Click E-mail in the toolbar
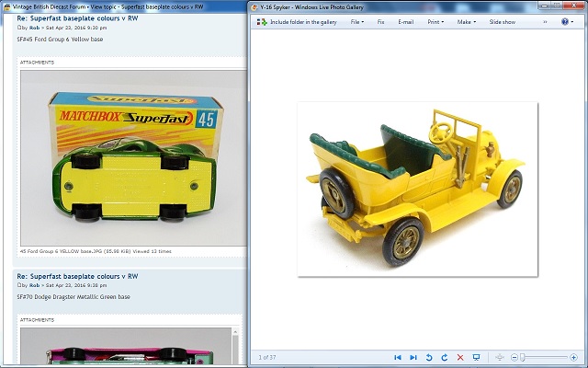588x368 pixels. (405, 20)
